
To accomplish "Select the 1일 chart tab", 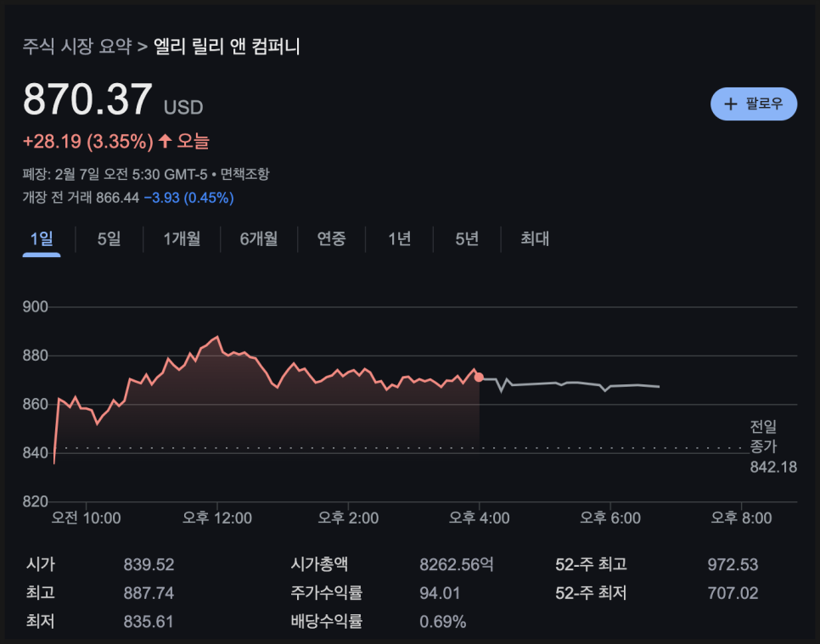I will [42, 239].
